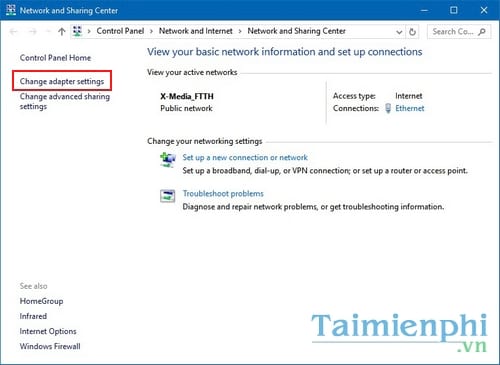Expand the chevron after Network and Internet breadcrumb
The height and width of the screenshot is (365, 500).
[x=240, y=31]
